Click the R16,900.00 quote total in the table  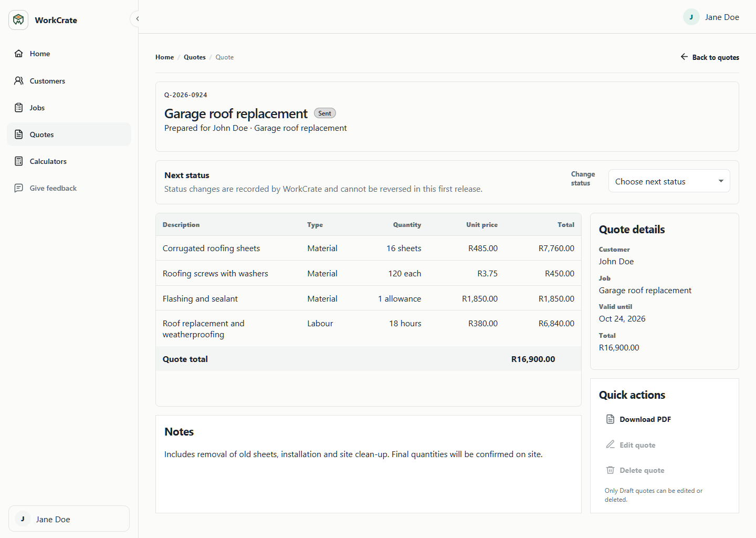click(x=533, y=359)
